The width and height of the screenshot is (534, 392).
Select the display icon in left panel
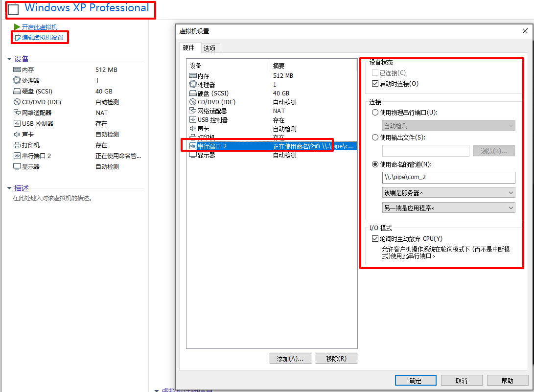17,166
